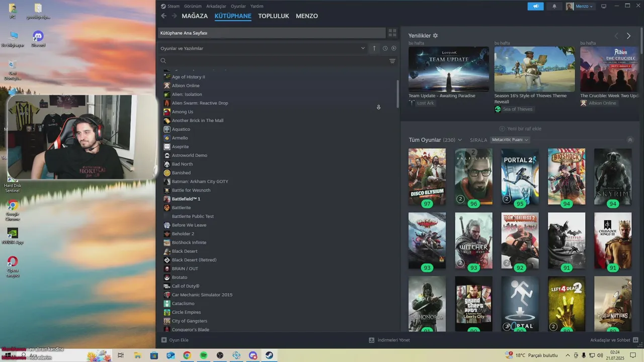
Task: Open Team Update Awaiting Paradise news
Action: pos(449,69)
